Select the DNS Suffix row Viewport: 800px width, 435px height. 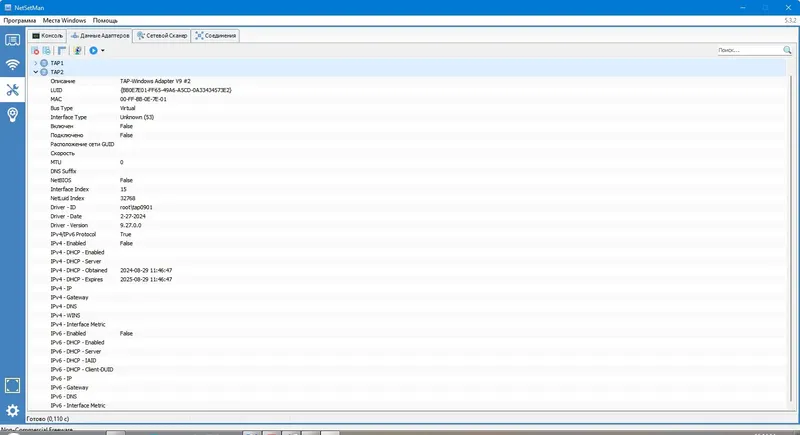pos(408,171)
